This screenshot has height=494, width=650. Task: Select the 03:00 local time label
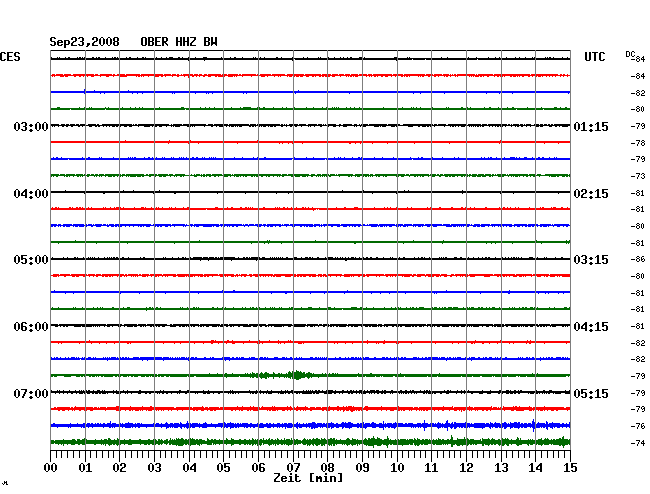(31, 126)
